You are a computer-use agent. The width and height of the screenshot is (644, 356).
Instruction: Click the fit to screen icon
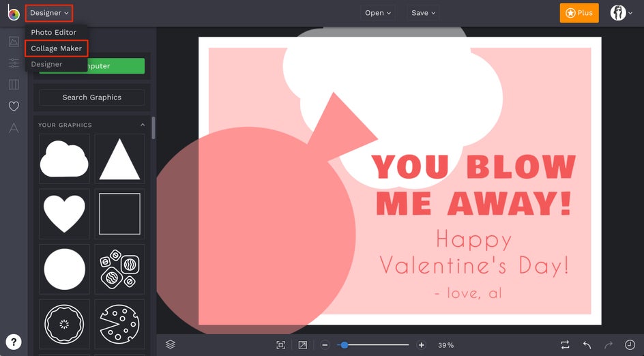tap(281, 345)
